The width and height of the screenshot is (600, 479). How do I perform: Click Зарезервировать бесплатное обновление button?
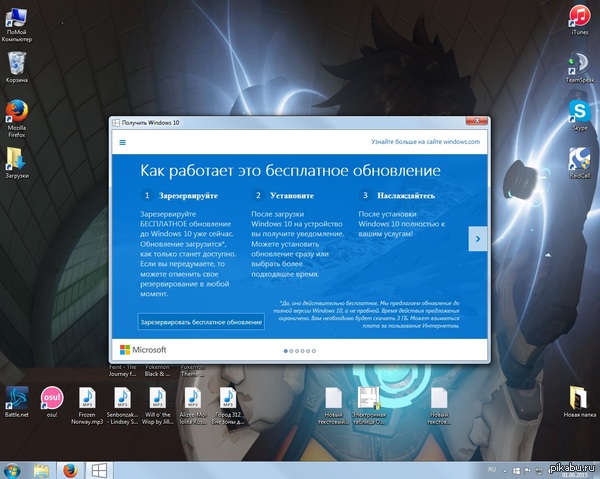pyautogui.click(x=201, y=322)
